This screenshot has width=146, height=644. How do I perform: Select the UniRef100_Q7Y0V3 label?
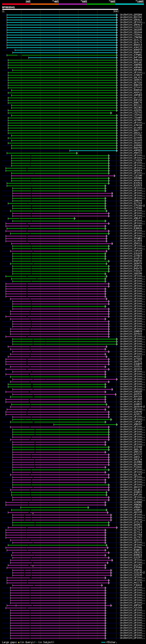(x=131, y=87)
